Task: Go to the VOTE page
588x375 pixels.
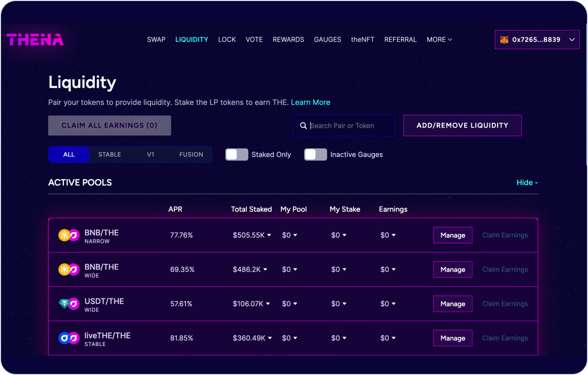Action: pyautogui.click(x=254, y=39)
